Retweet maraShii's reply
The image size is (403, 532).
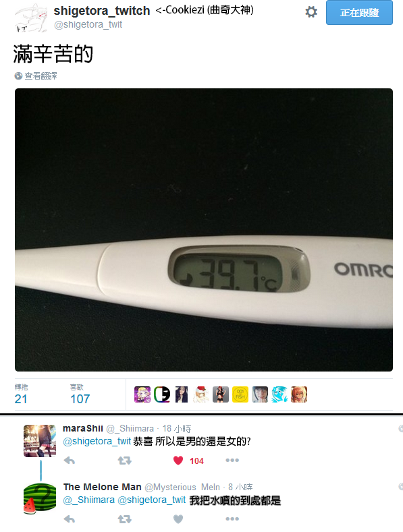point(124,461)
